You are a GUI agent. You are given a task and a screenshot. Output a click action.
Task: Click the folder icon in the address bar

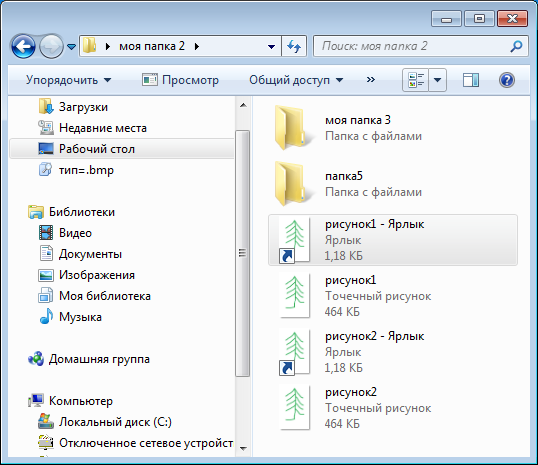click(90, 46)
